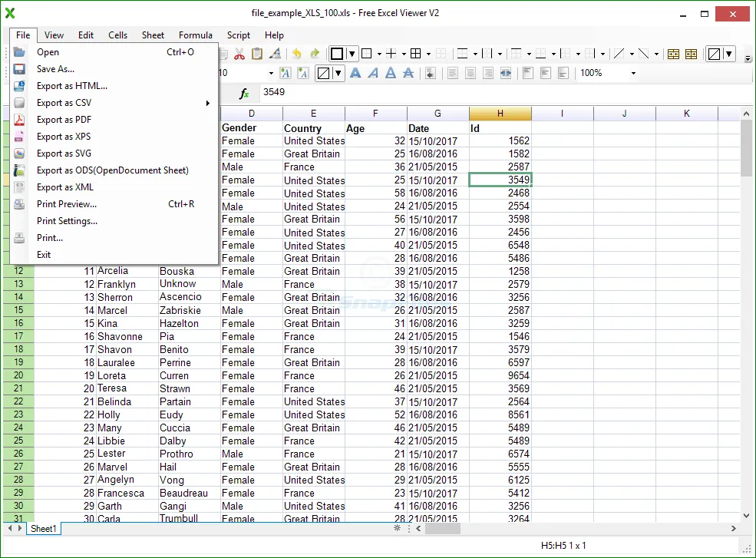Viewport: 756px width, 558px height.
Task: Click the formula bar input showing 3549
Action: [x=507, y=92]
